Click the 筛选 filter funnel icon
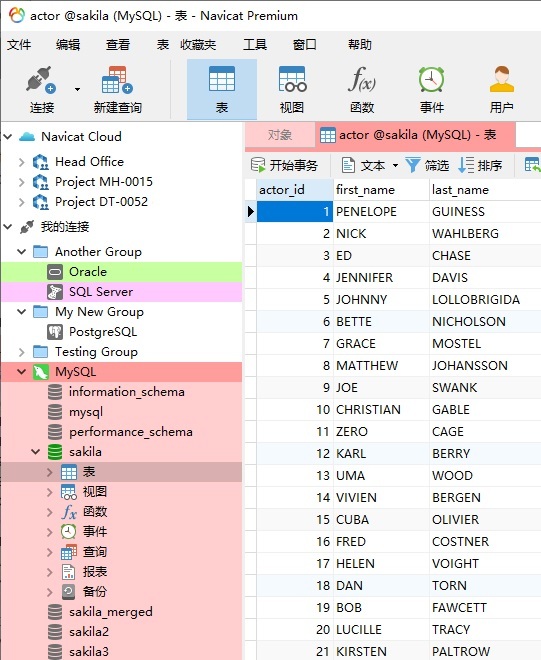The width and height of the screenshot is (541, 660). [413, 165]
